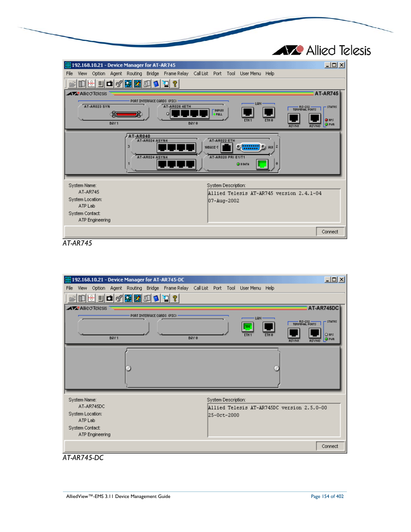Select the ETH 0 port on AT-AR745DC
The width and height of the screenshot is (411, 532).
[x=269, y=327]
